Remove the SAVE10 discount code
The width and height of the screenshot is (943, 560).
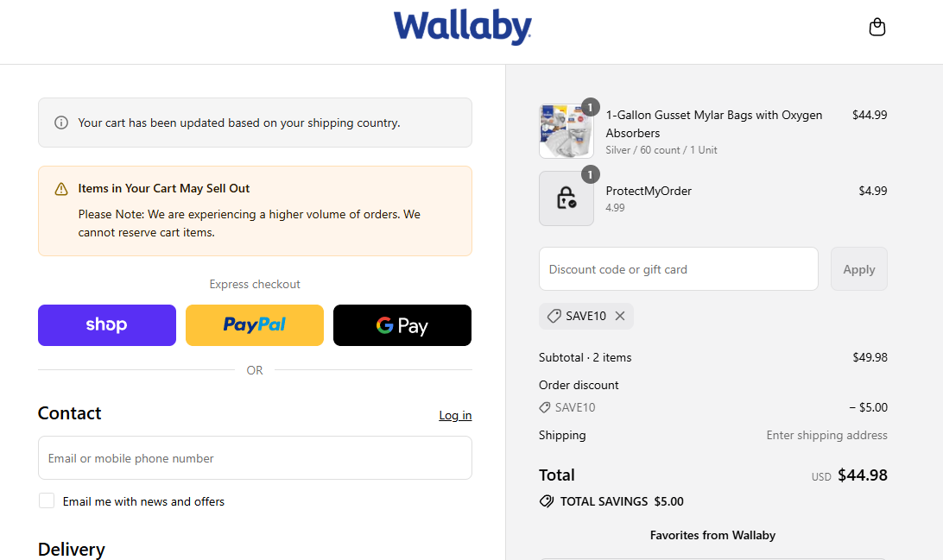620,316
